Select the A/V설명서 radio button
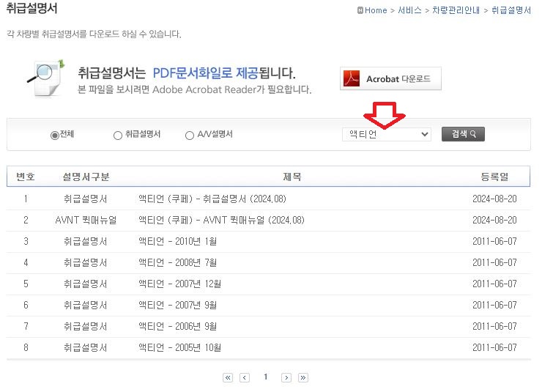Viewport: 542px width, 392px height. click(190, 135)
